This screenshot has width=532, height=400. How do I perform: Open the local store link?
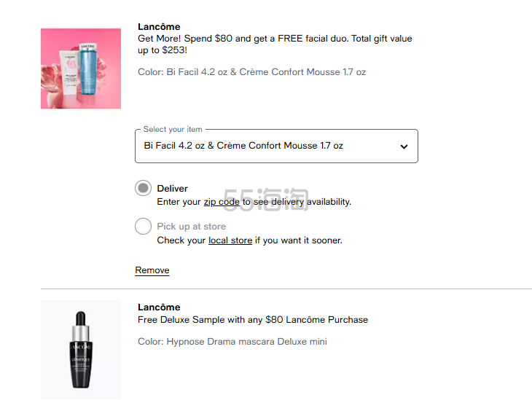230,240
